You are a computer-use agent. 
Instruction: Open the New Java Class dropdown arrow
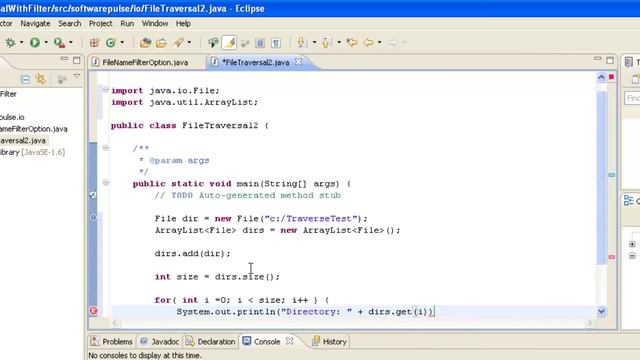click(122, 42)
